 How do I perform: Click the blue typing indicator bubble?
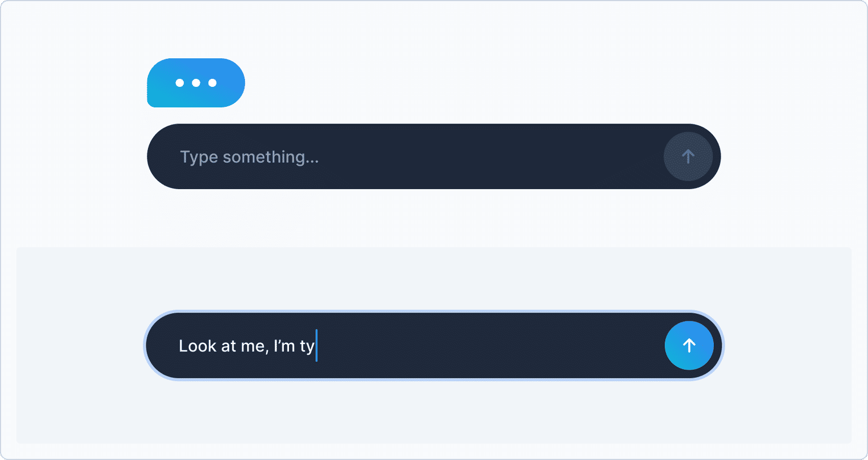tap(196, 83)
